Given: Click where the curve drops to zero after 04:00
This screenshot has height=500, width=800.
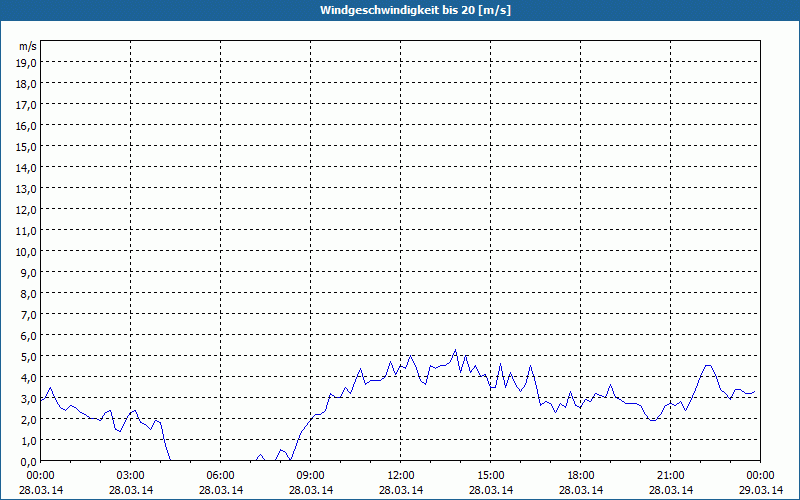Looking at the screenshot, I should point(171,459).
